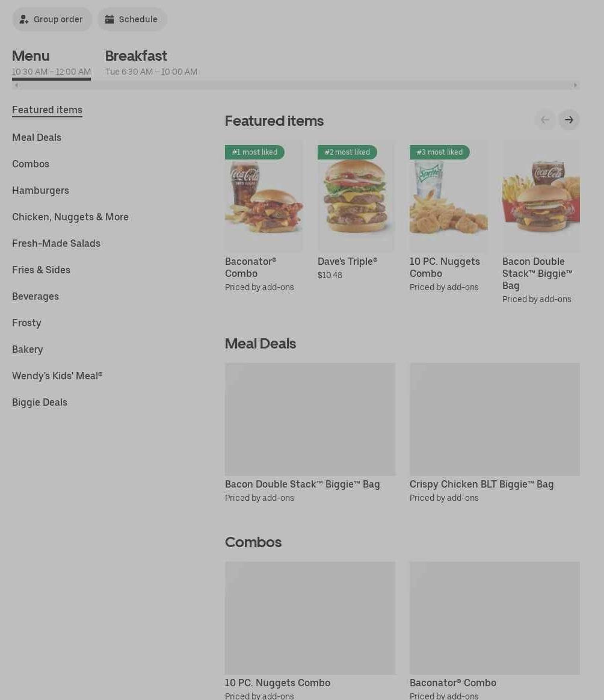This screenshot has width=604, height=700.
Task: Click the horizontal menu scrollbar track
Action: (x=296, y=85)
